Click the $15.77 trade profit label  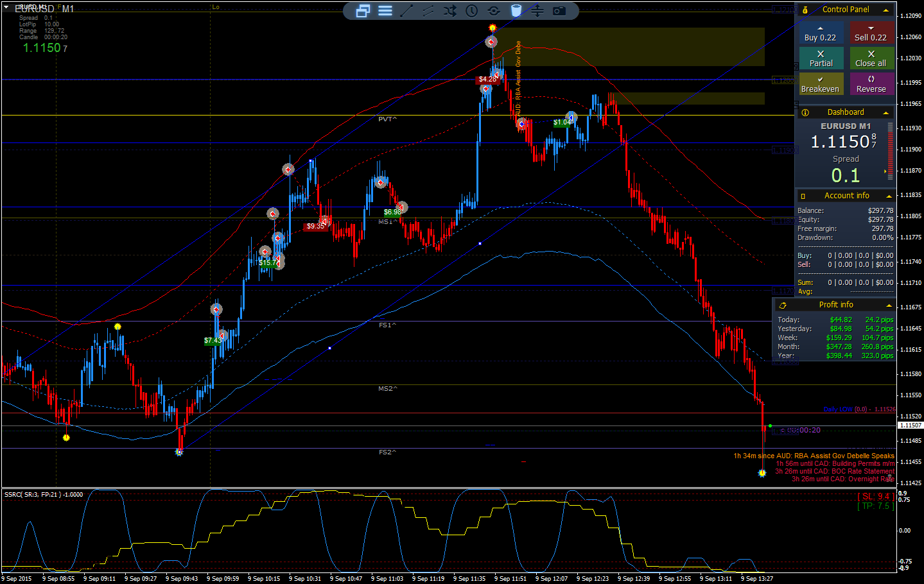pos(269,262)
